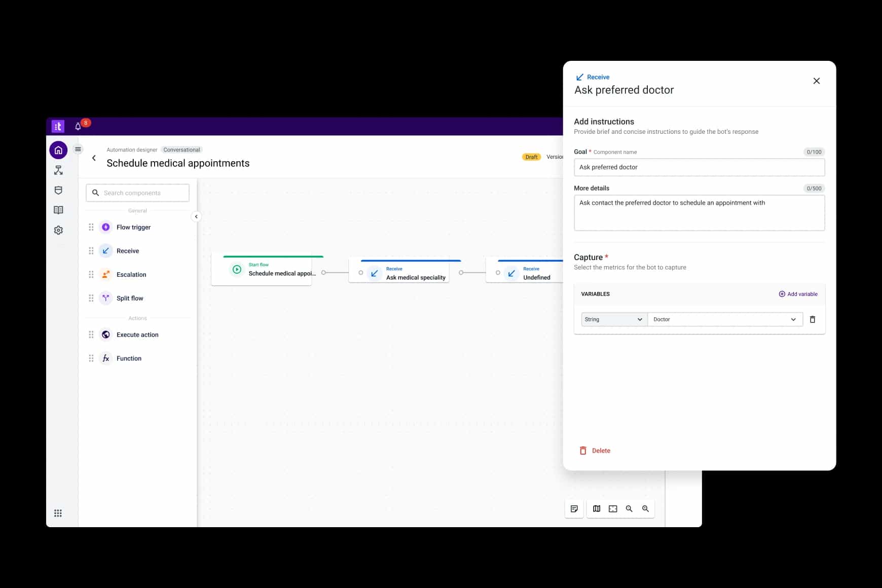This screenshot has height=588, width=882.
Task: Click the Escalation label
Action: tap(131, 274)
